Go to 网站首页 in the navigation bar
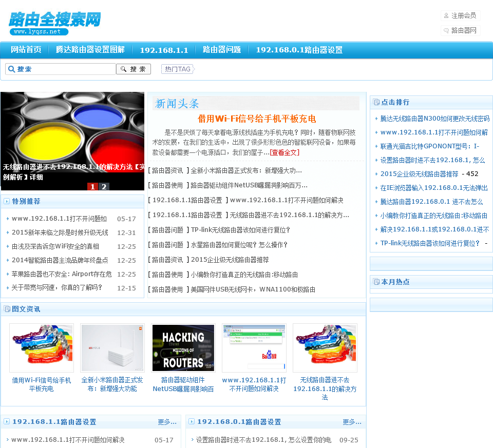The height and width of the screenshot is (448, 493). [26, 50]
